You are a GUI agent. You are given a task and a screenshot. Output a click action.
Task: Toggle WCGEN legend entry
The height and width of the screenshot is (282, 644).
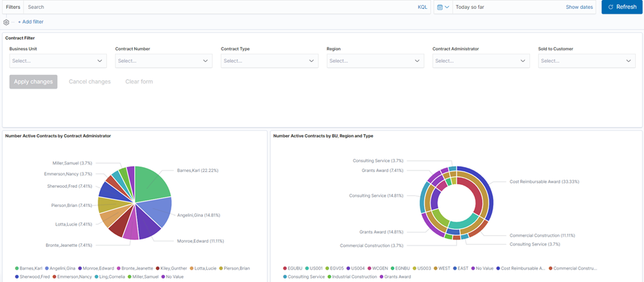pyautogui.click(x=378, y=268)
